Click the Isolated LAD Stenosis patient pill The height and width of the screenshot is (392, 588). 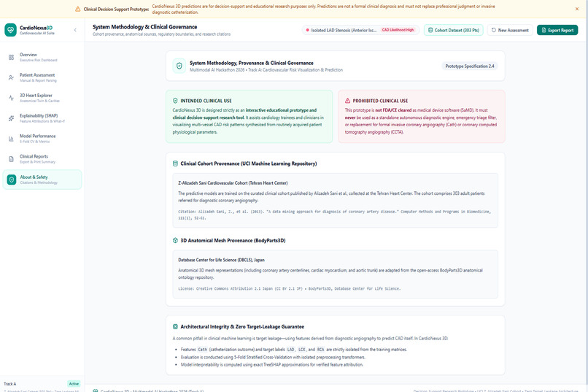coord(360,30)
